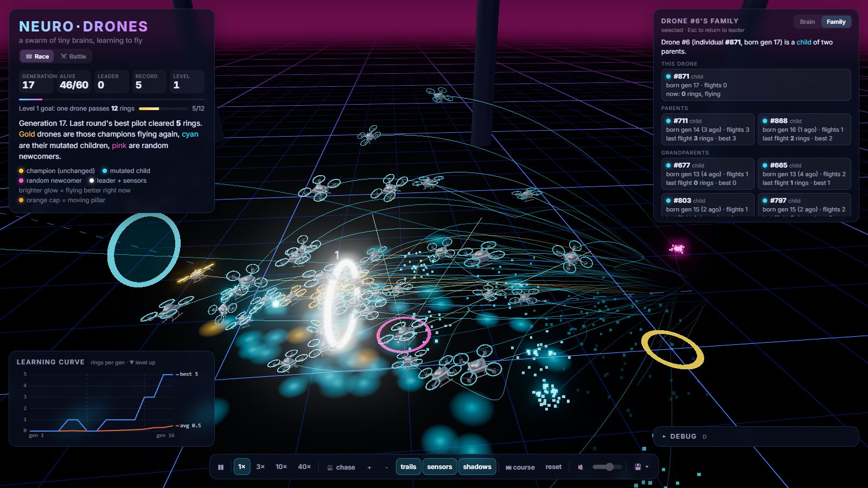
Task: Click the gold champion drone
Action: click(x=195, y=274)
